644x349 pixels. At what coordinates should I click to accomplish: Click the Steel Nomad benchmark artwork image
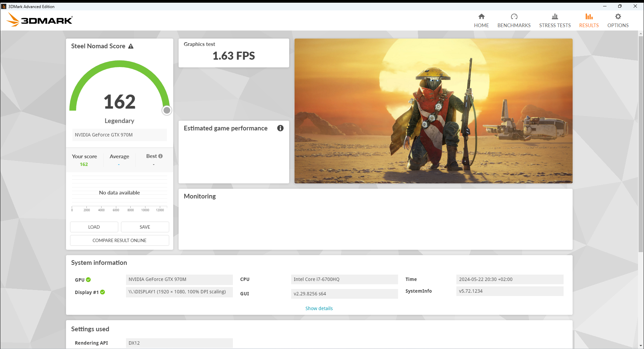[434, 111]
